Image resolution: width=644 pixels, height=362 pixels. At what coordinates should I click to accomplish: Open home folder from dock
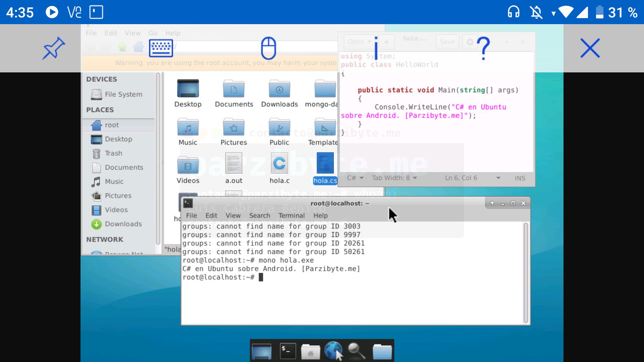(310, 351)
